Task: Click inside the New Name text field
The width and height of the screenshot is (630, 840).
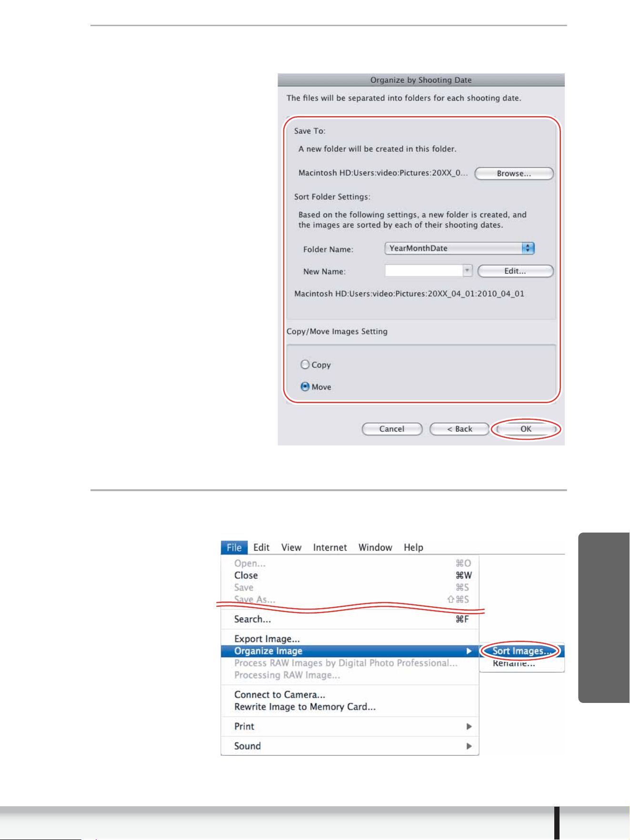Action: (x=424, y=271)
